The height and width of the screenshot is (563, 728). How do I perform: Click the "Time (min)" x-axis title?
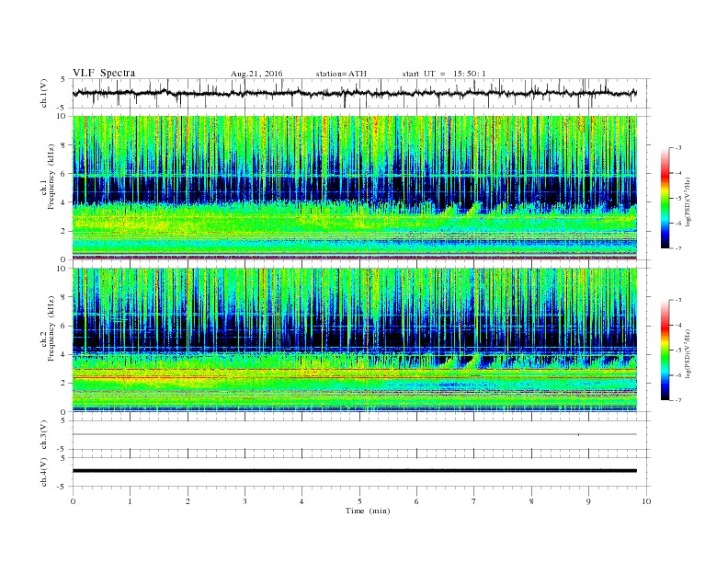tap(368, 511)
